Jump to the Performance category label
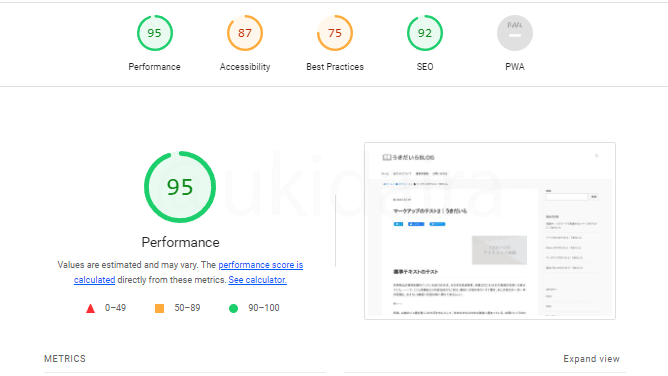The image size is (668, 376). pyautogui.click(x=155, y=67)
